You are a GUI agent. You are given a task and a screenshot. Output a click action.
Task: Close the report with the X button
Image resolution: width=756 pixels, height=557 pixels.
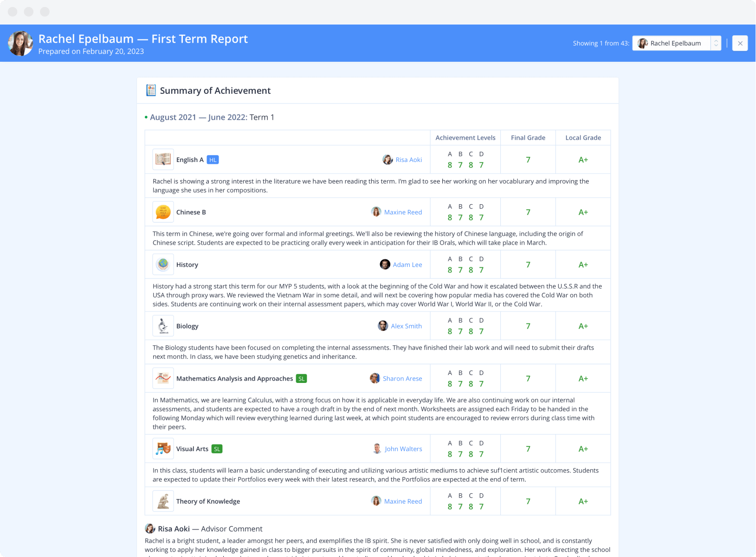click(740, 43)
